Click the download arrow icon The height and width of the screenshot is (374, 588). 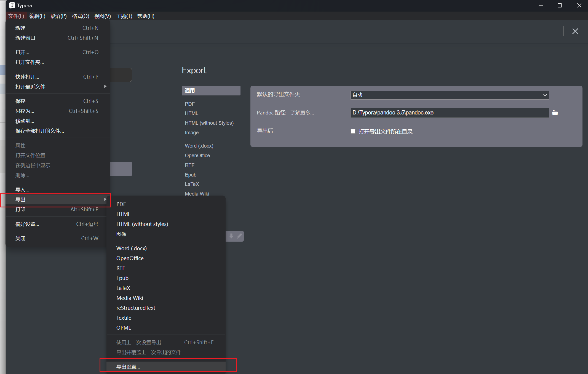click(x=231, y=236)
